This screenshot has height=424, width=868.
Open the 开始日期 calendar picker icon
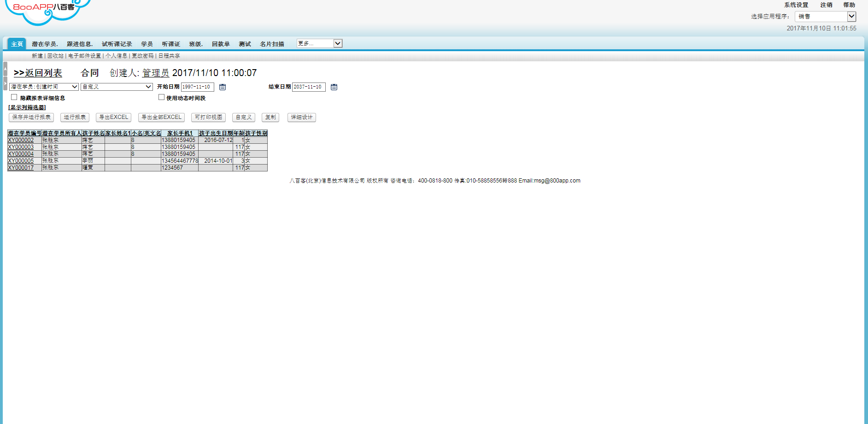(x=223, y=87)
